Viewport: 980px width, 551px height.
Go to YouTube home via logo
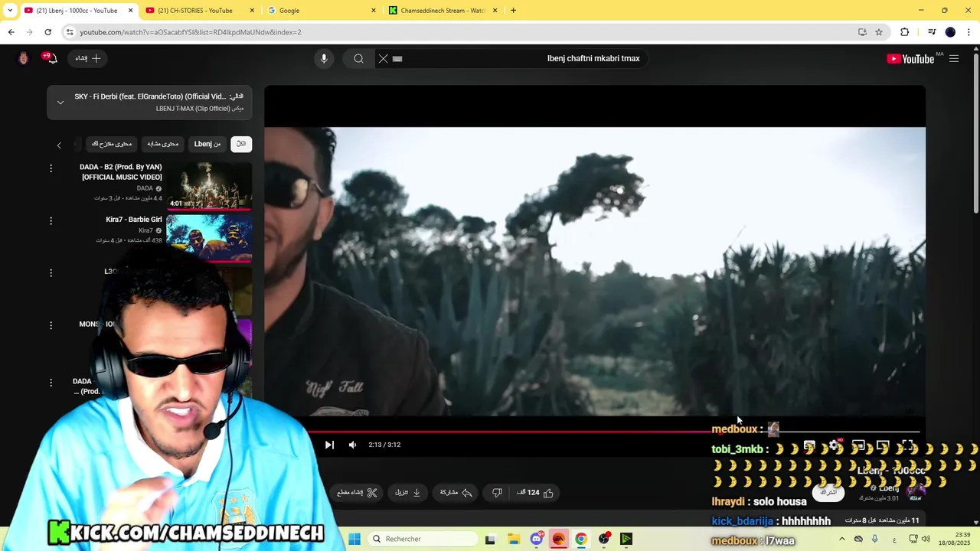[910, 59]
